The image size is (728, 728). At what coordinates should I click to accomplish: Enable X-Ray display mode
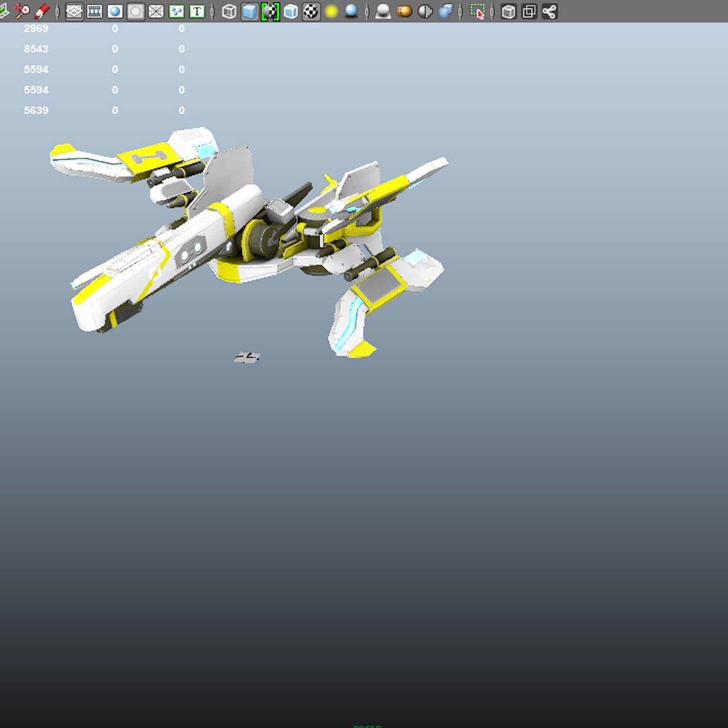tap(509, 11)
